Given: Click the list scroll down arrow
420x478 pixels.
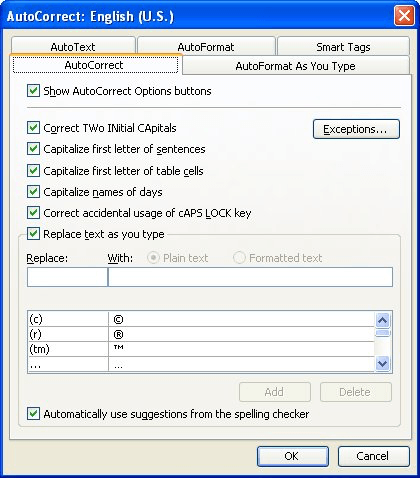Looking at the screenshot, I should click(382, 363).
